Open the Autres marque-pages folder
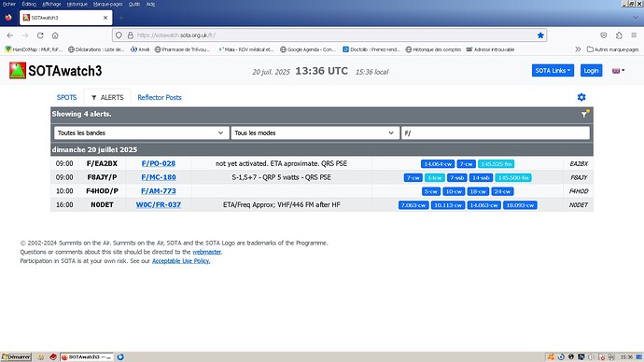 point(613,49)
